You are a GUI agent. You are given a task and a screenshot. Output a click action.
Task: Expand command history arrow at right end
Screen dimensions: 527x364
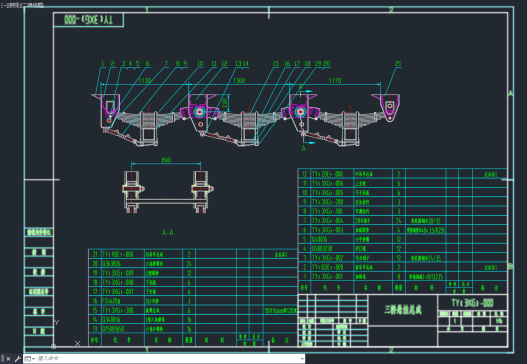[x=302, y=359]
